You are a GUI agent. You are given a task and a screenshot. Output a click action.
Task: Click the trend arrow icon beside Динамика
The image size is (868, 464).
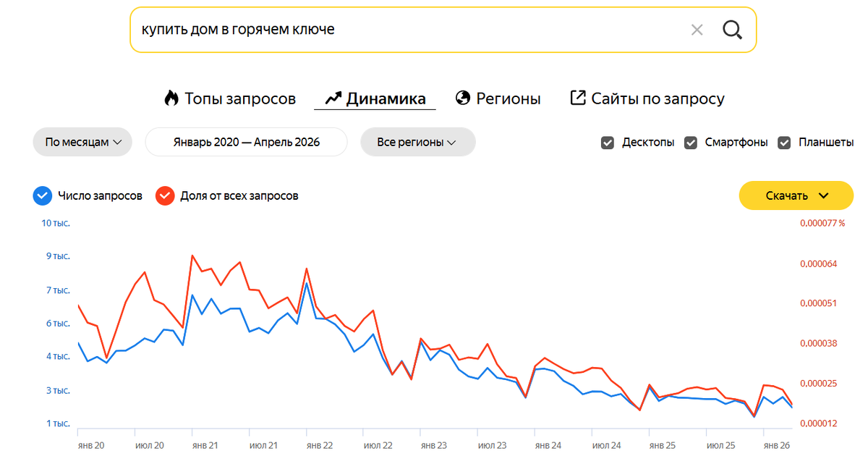click(333, 98)
